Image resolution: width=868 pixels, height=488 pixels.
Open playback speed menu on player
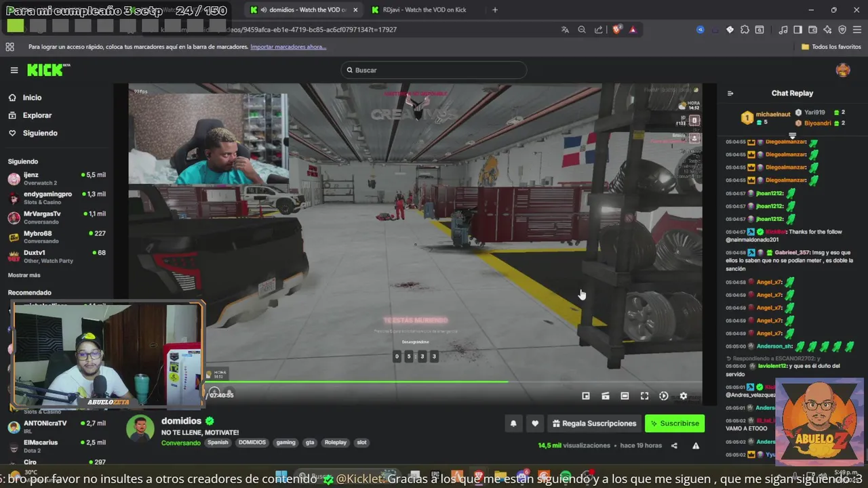coord(664,396)
